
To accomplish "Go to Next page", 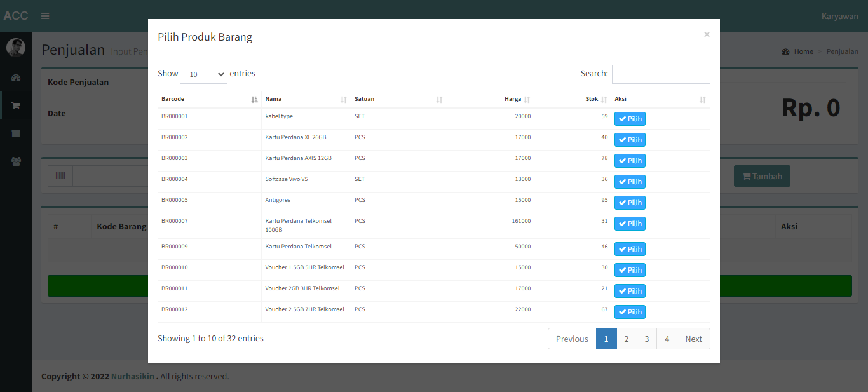I will [x=694, y=339].
